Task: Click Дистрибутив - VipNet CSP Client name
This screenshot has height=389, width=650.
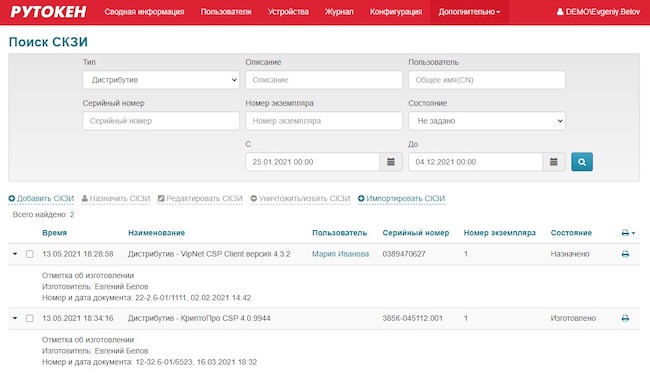Action: pos(209,254)
